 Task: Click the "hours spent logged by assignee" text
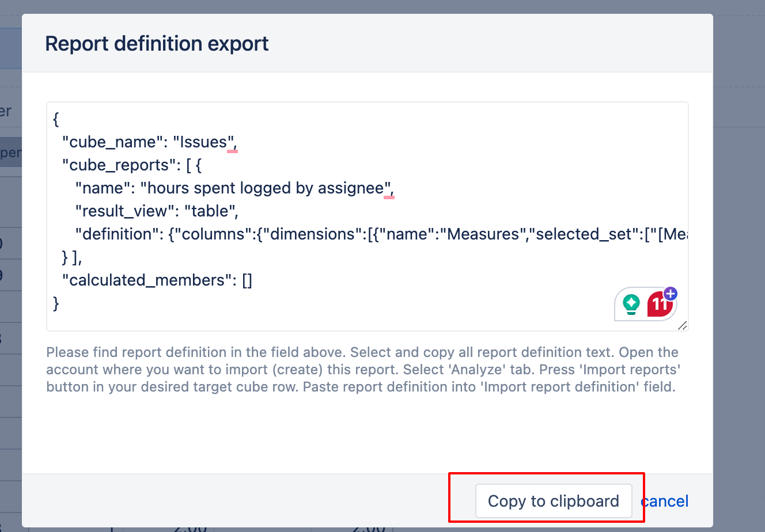[265, 188]
